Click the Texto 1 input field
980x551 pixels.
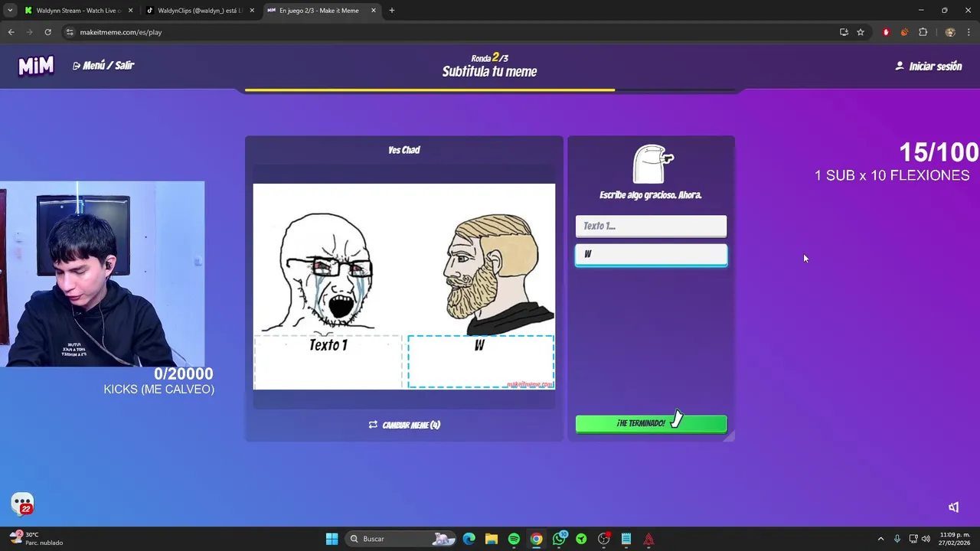651,226
